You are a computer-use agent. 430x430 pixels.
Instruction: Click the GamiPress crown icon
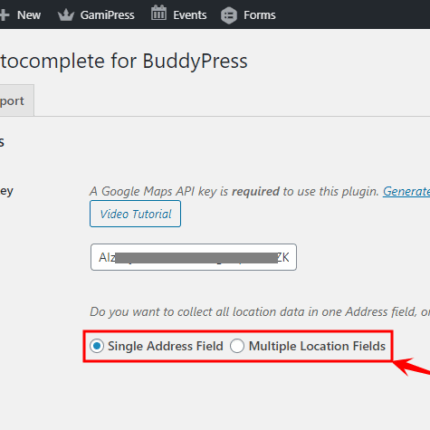(66, 15)
